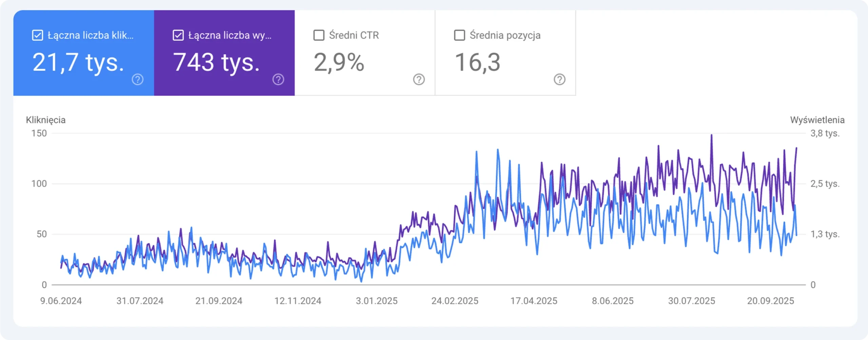This screenshot has height=340, width=868.
Task: Click the Wyświetlenia axis title
Action: point(817,120)
